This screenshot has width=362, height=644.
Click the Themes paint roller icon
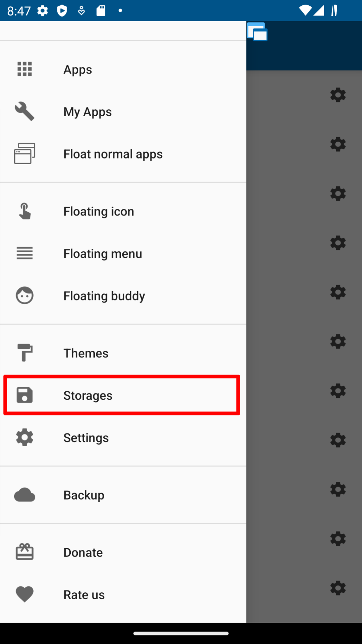point(24,353)
